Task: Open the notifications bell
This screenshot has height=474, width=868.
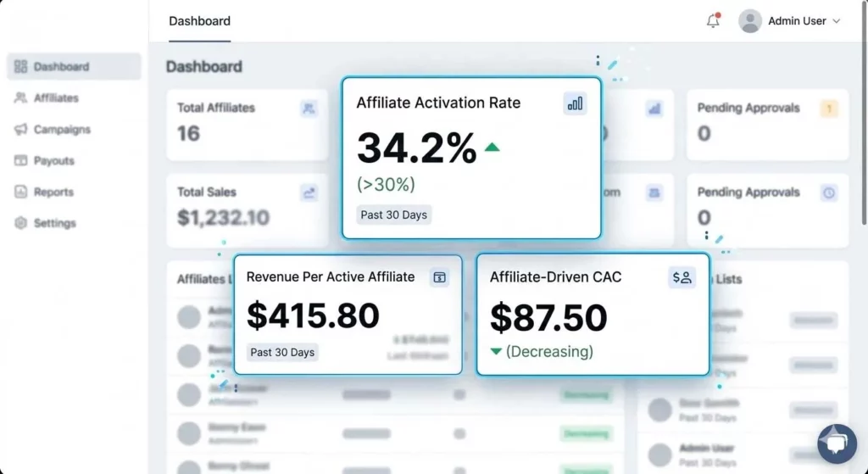Action: point(713,20)
